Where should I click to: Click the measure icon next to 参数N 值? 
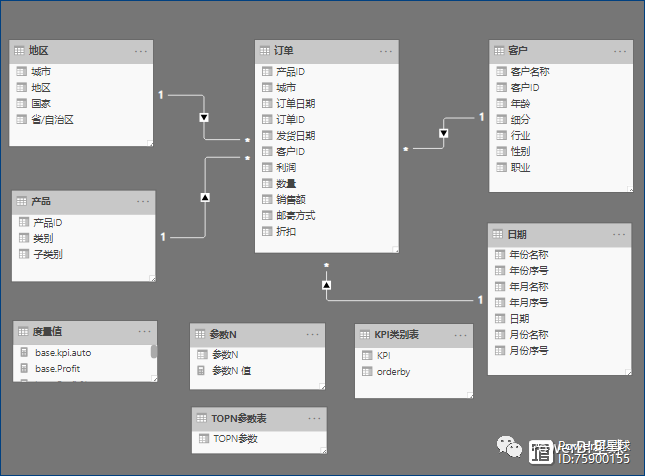pos(201,371)
